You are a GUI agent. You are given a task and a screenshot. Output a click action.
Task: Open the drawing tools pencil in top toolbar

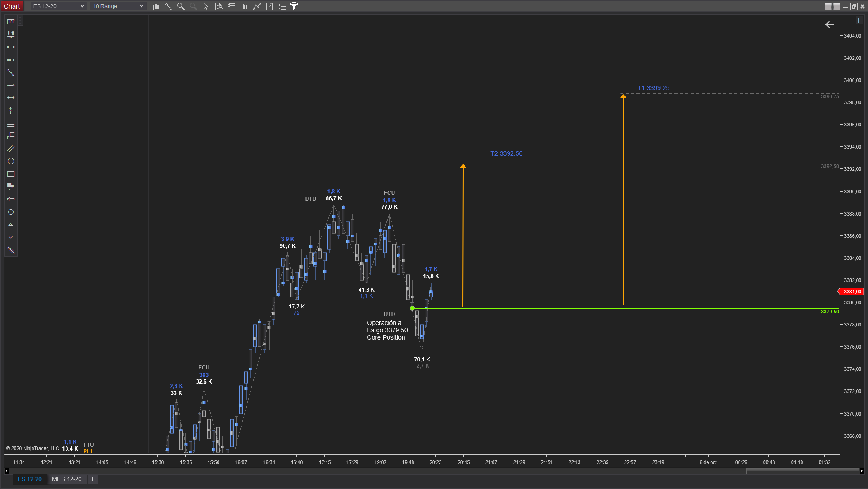click(168, 6)
